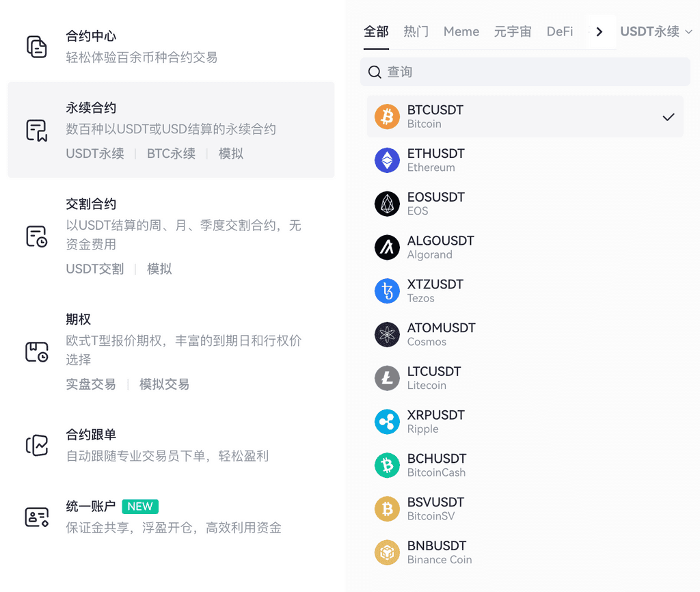Click the Algorand coin icon
Image resolution: width=700 pixels, height=592 pixels.
coord(387,247)
